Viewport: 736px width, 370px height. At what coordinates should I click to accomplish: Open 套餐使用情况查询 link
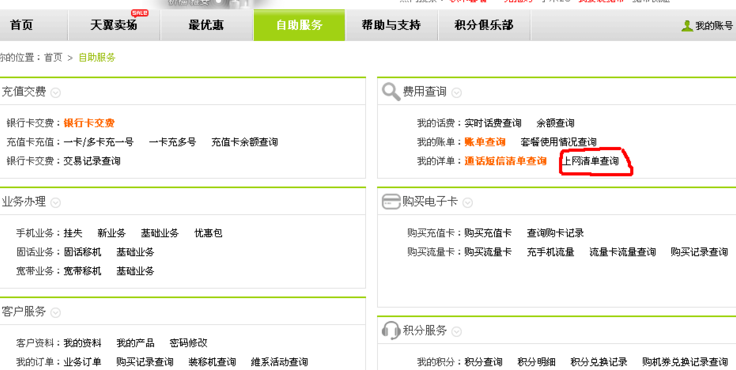point(559,142)
